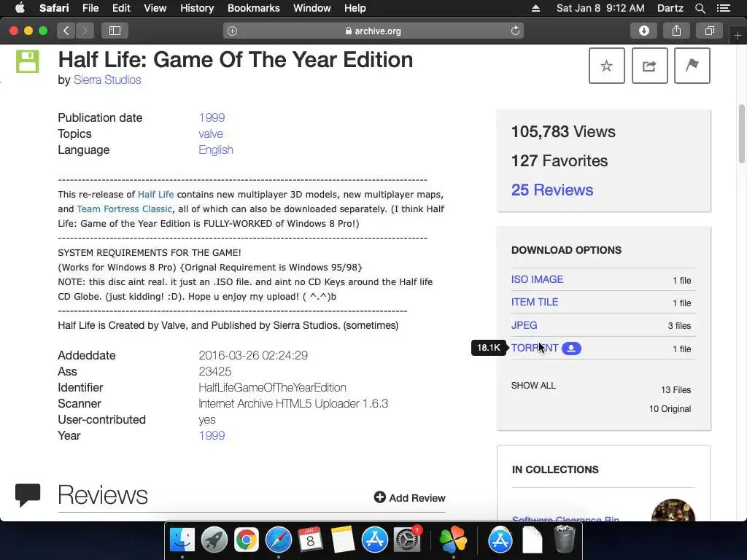Open System Preferences gear in Dock

[x=407, y=540]
